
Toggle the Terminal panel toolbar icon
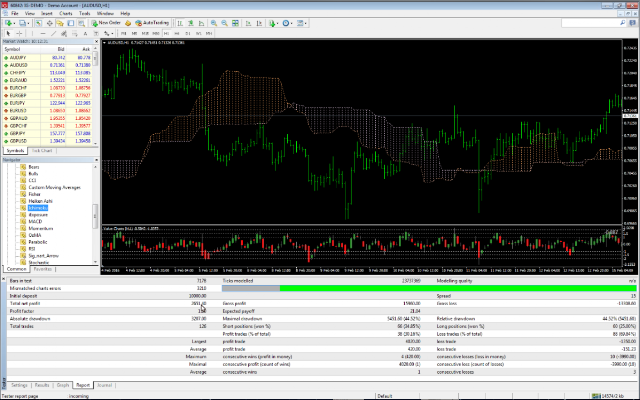point(71,23)
